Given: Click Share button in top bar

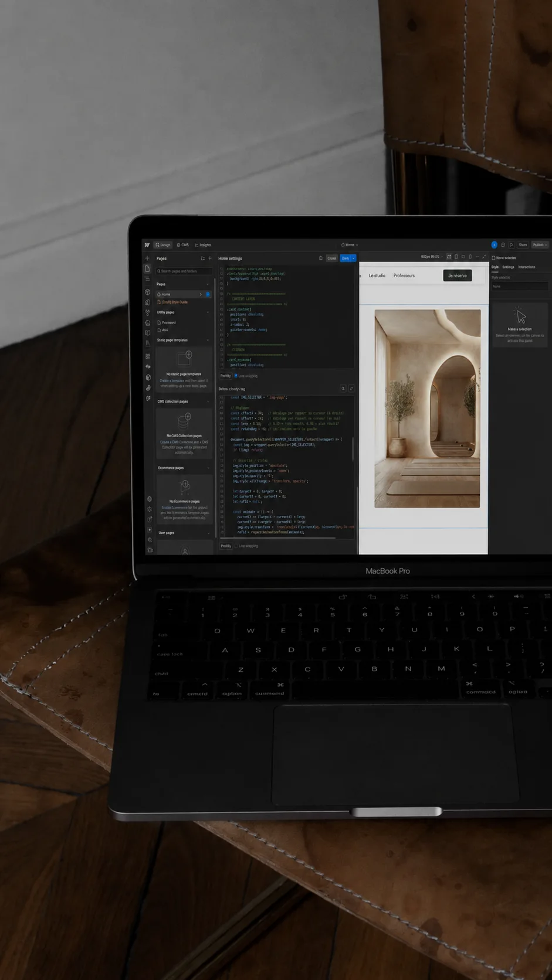Looking at the screenshot, I should click(523, 245).
